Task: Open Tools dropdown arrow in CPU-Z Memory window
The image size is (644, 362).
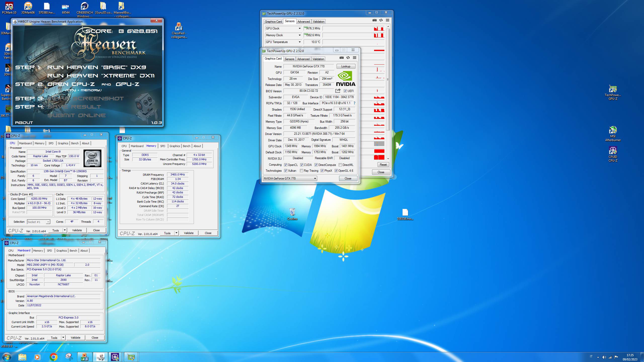Action: [x=176, y=233]
